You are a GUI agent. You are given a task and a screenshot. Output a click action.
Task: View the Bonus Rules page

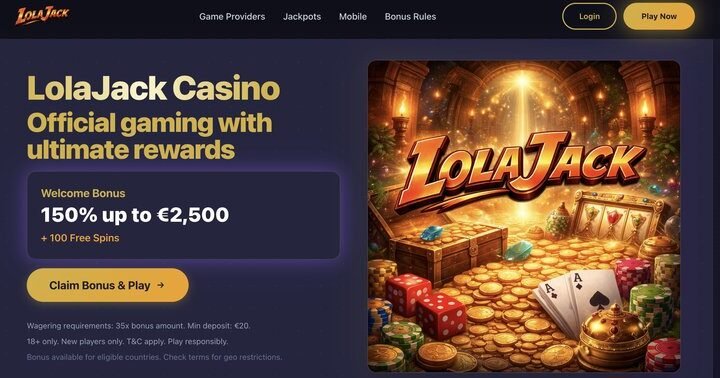click(x=410, y=17)
